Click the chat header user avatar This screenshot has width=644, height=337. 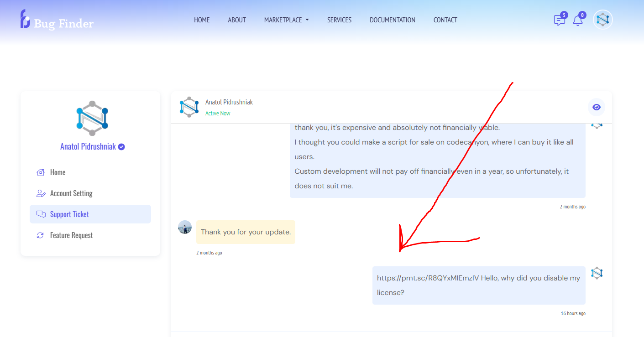(x=189, y=107)
